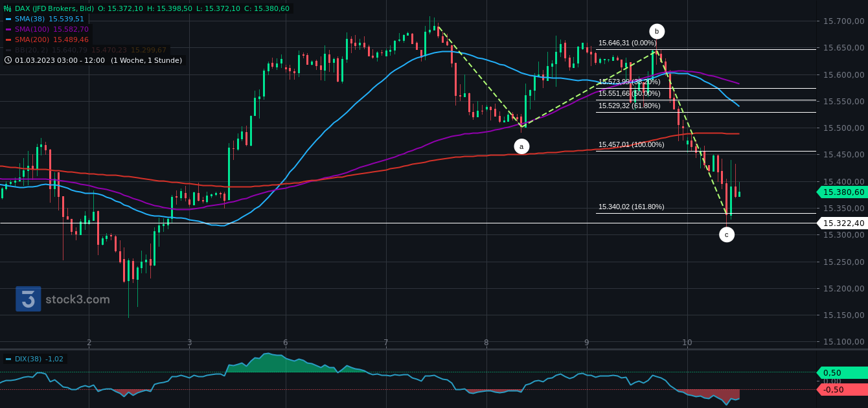Select the blue SMA(38) line icon
The width and height of the screenshot is (868, 408).
[x=8, y=19]
